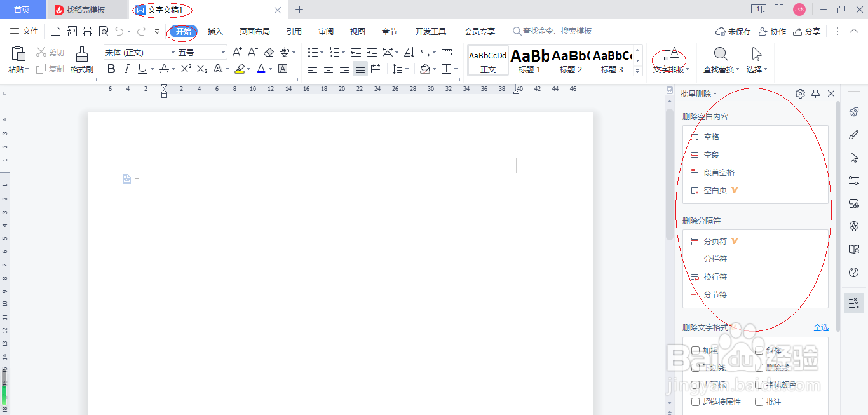Open the help icon in the right sidebar
The height and width of the screenshot is (415, 868).
tap(854, 272)
